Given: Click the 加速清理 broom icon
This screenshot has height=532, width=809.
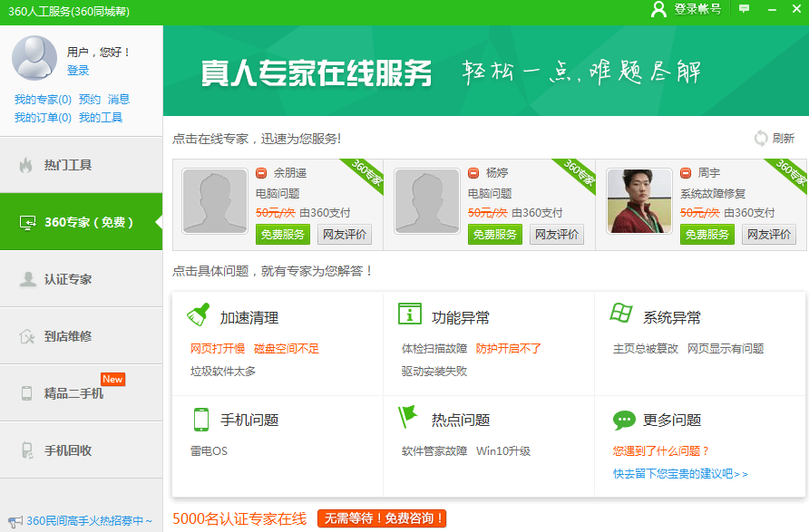Looking at the screenshot, I should 198,314.
